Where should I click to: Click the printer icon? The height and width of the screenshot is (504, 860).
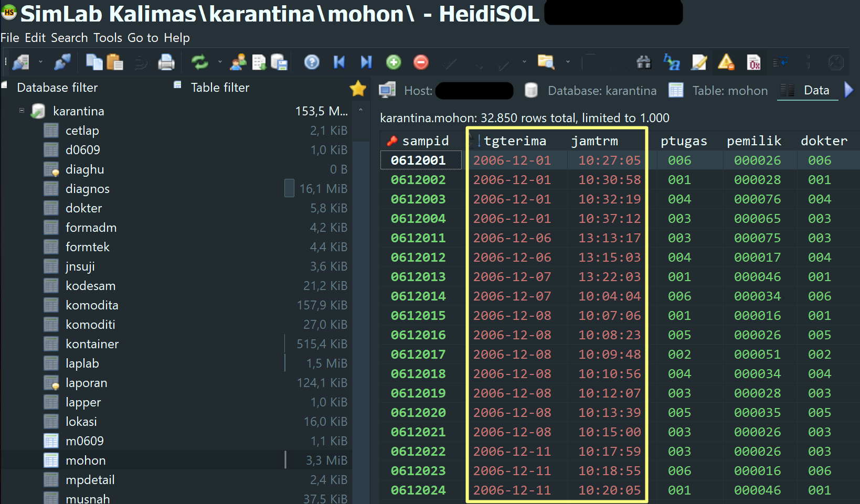click(166, 62)
